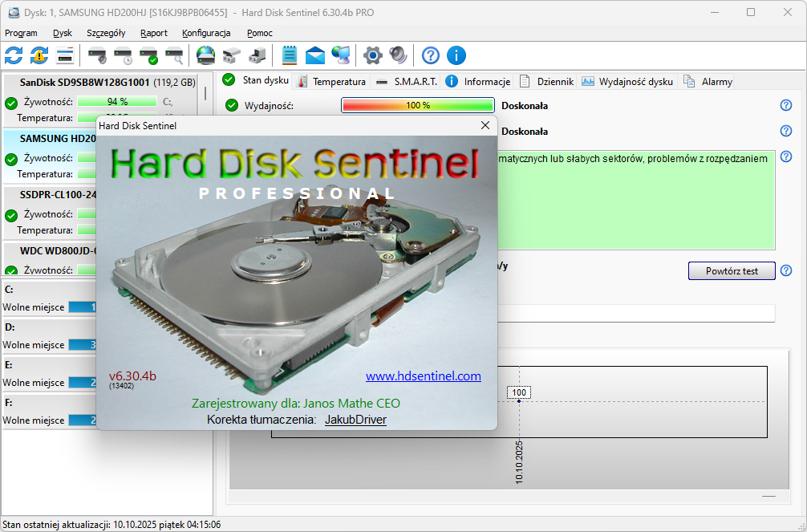Click the green check icon beside Wydajność label
The height and width of the screenshot is (532, 807).
[x=232, y=106]
